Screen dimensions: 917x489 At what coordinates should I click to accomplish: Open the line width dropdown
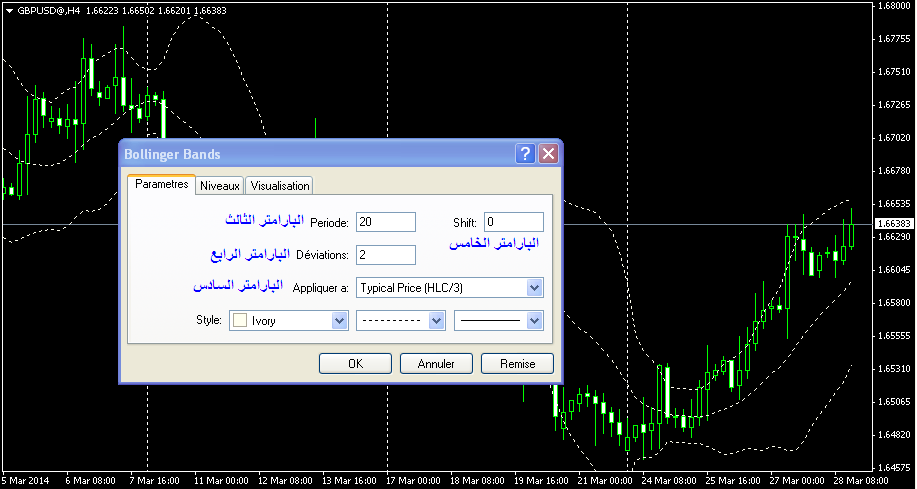click(499, 321)
